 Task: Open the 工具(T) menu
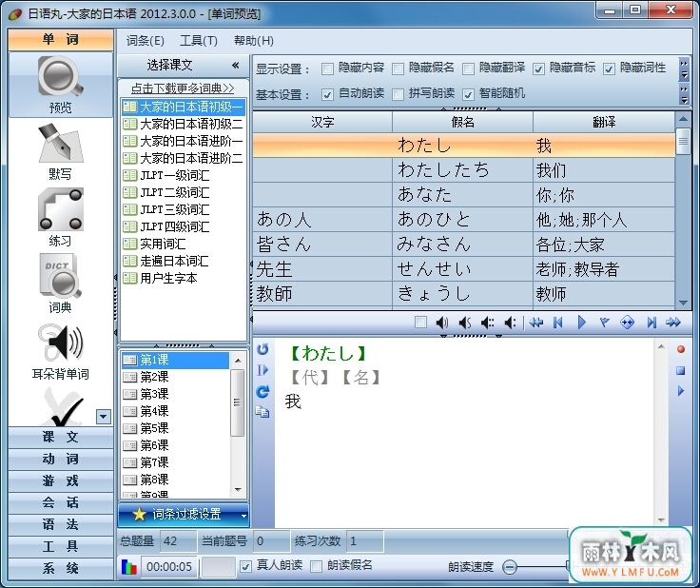click(x=199, y=41)
